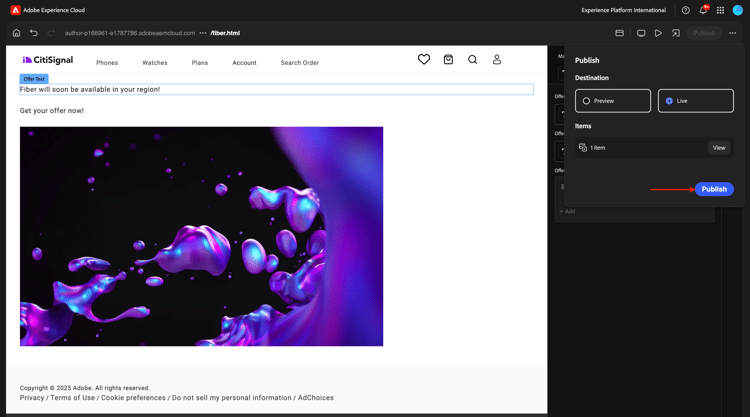Select the Live destination radio option

(x=696, y=101)
